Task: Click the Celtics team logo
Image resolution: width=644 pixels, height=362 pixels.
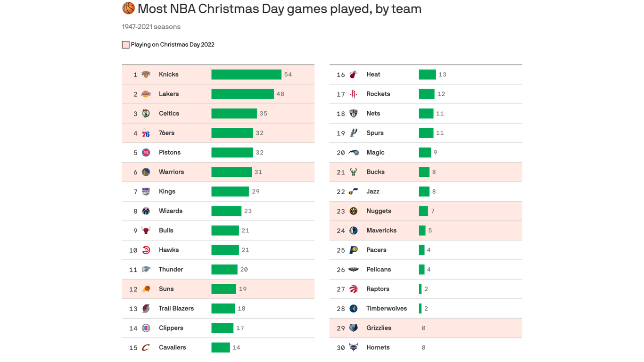Action: pos(146,114)
